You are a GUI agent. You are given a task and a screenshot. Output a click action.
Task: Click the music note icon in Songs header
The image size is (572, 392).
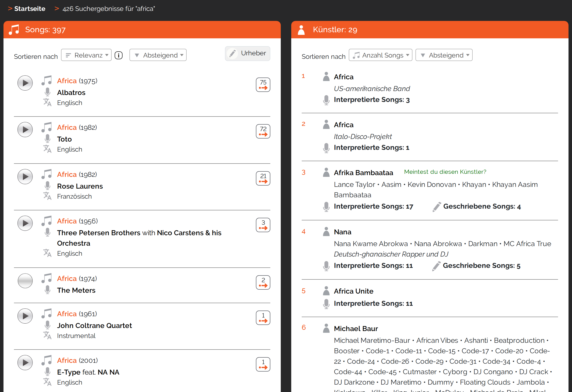[x=14, y=30]
